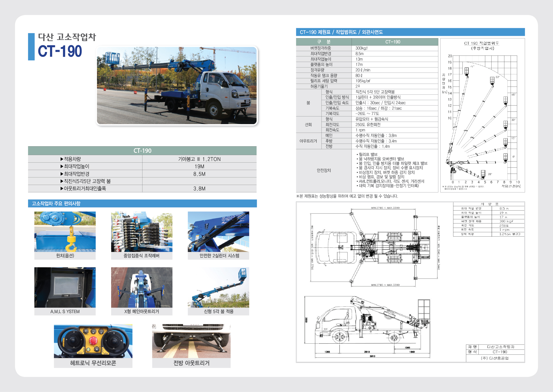Click the 작동유 탱크 용량 label
Viewport: 553px width, 392px height.
click(x=324, y=75)
